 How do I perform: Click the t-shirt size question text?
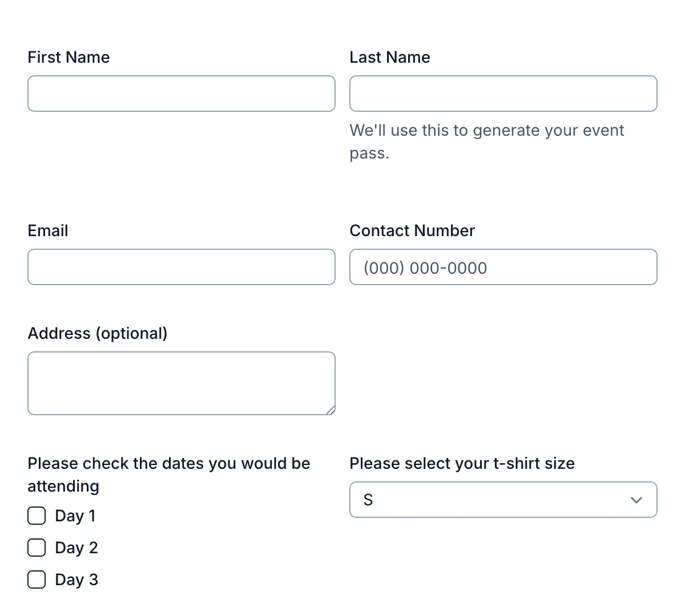click(x=462, y=463)
